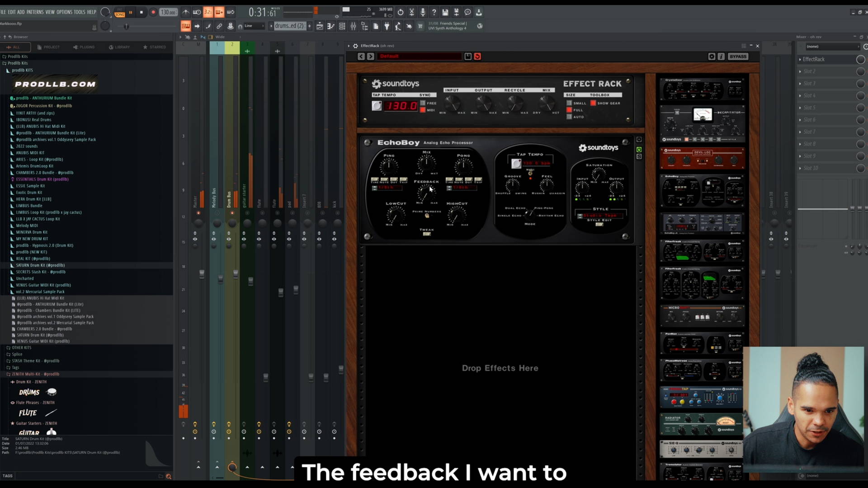This screenshot has width=868, height=488.
Task: Click the stamp tool icon
Action: pyautogui.click(x=231, y=26)
